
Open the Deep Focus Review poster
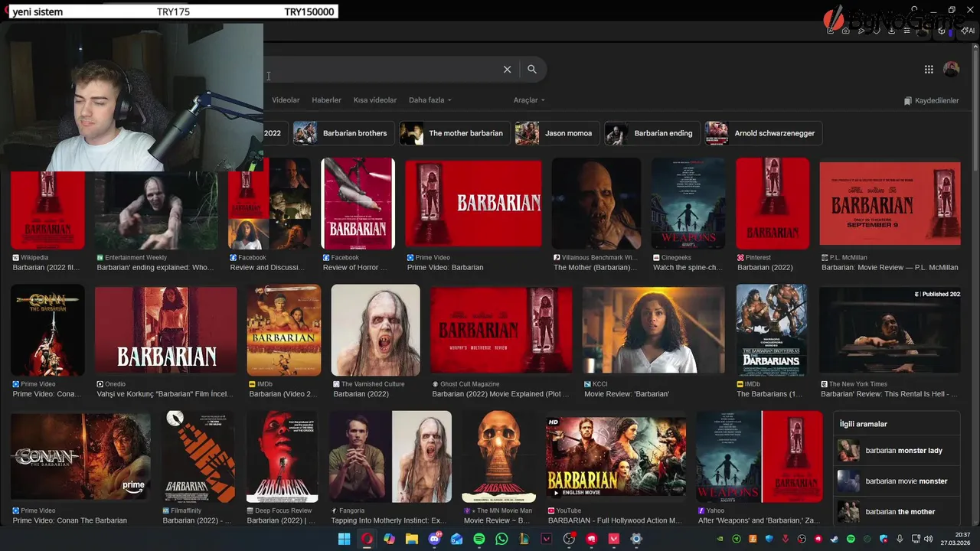click(x=283, y=456)
